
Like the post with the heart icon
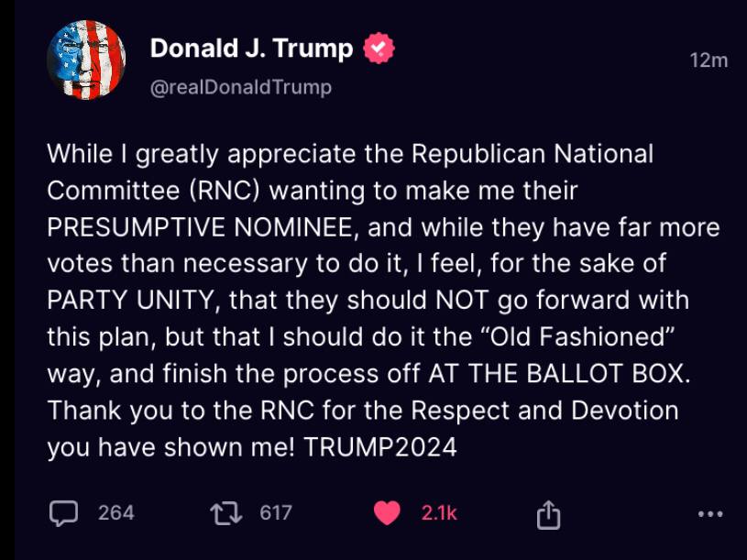coord(388,513)
